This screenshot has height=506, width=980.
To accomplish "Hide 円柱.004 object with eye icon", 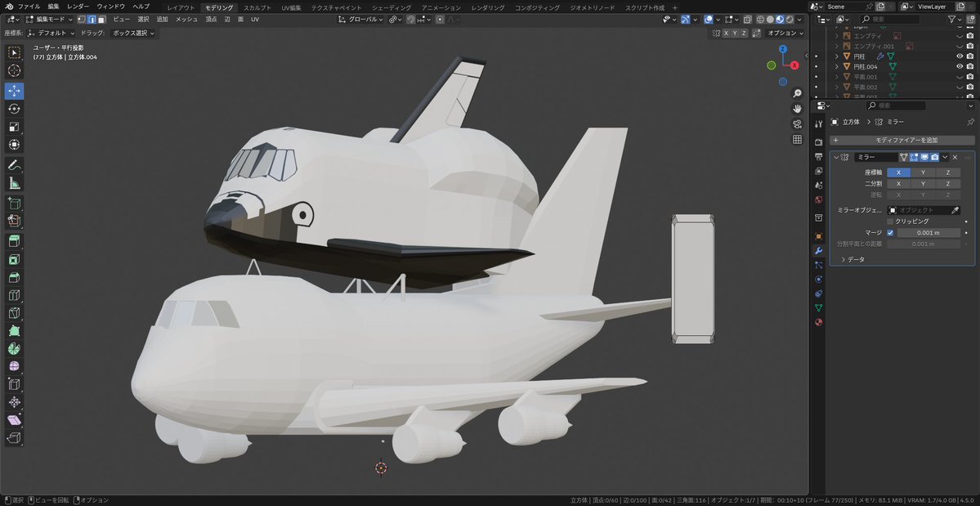I will (960, 67).
